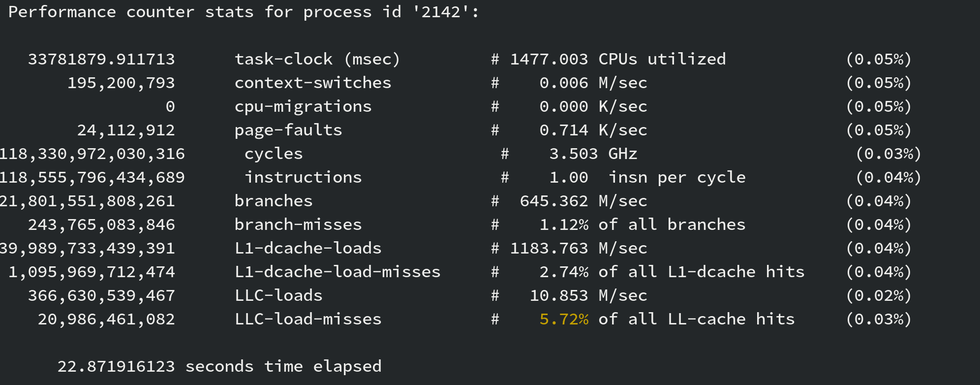Select the L1-dcache-loads event label
Screen dimensions: 980x385
308,248
